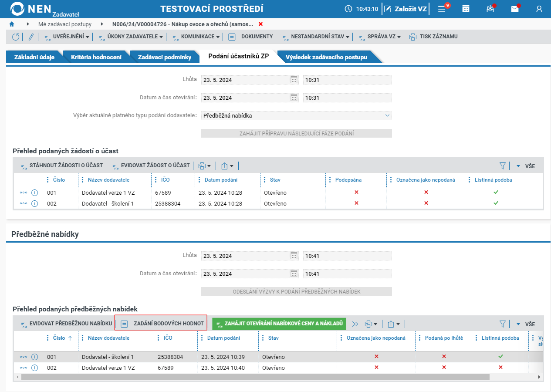Open the calculator icon in header
Screen dimensions: 551x392
[466, 9]
